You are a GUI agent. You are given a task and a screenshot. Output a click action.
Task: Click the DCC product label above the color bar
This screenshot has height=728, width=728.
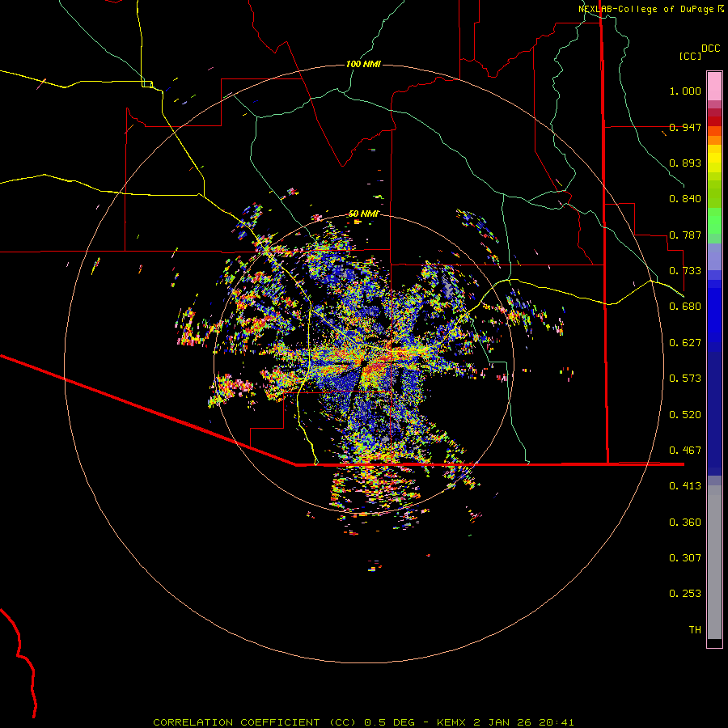point(710,49)
